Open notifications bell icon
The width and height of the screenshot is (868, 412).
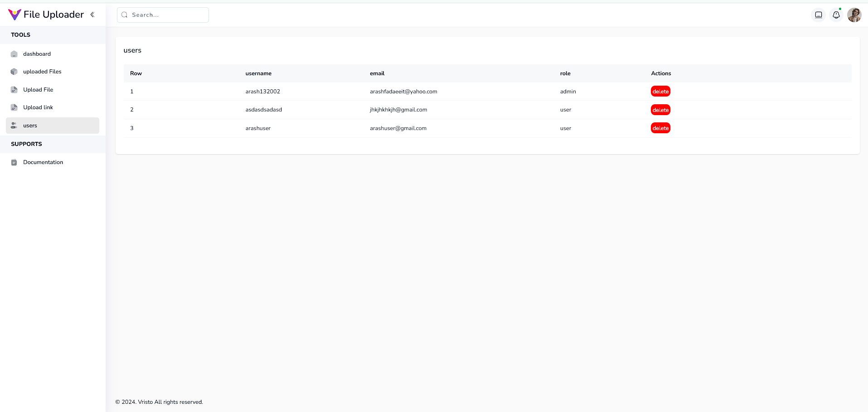836,15
